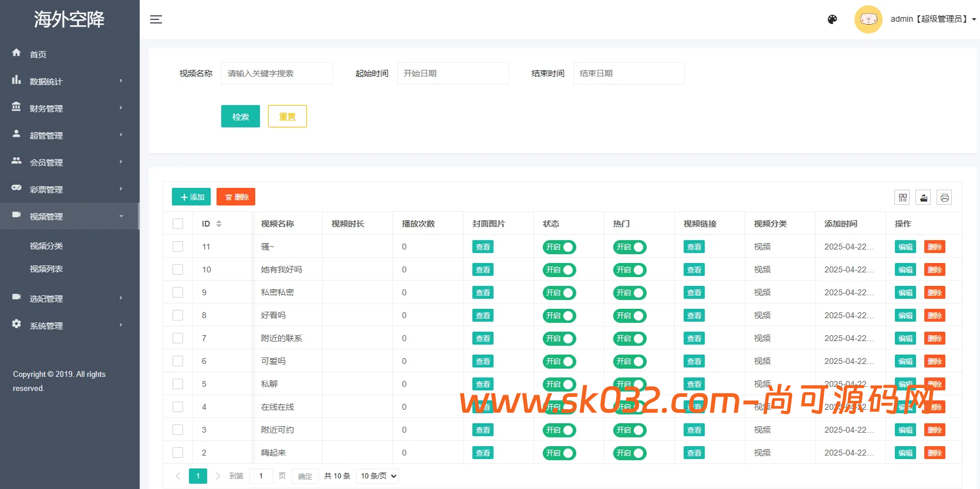Click the 检索 search button
Screen dimensions: 980x489
(x=241, y=116)
